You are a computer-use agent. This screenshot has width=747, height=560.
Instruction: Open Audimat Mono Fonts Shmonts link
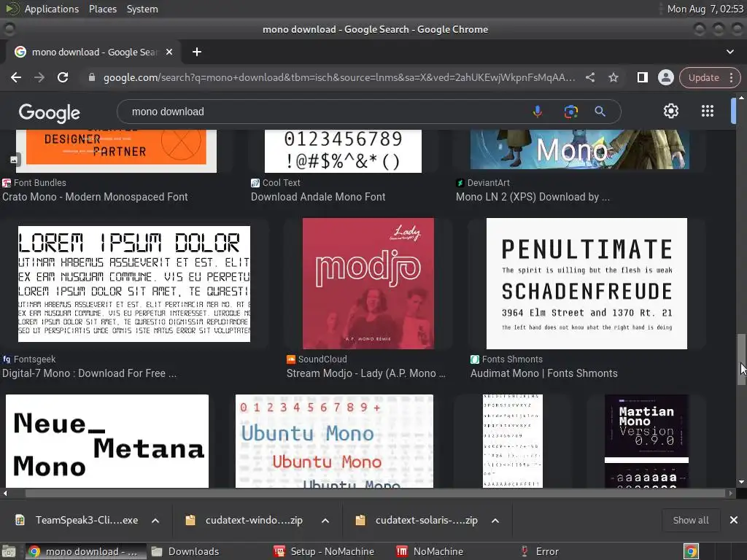543,373
